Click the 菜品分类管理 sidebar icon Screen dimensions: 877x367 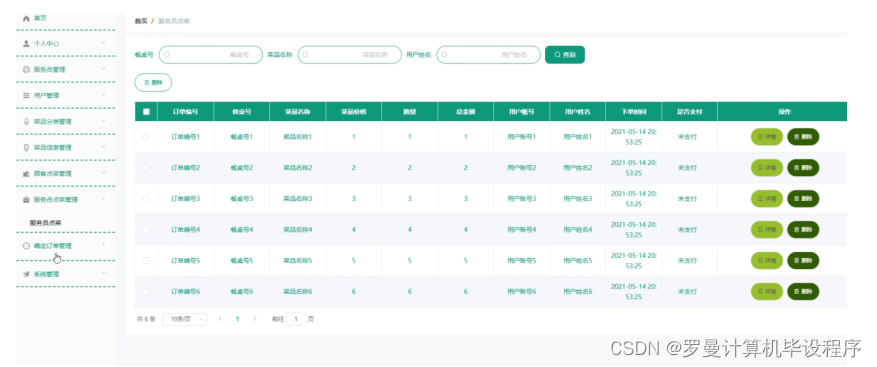click(x=26, y=121)
